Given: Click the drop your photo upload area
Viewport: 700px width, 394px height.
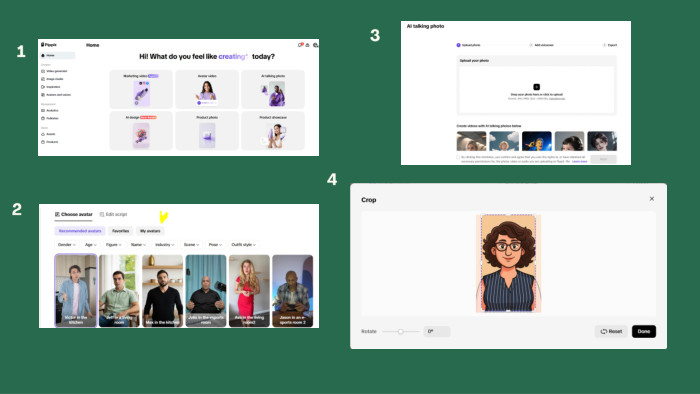Looking at the screenshot, I should tap(537, 91).
